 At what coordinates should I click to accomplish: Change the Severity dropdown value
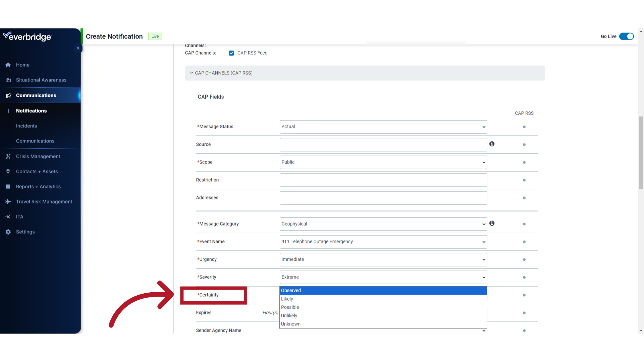383,277
